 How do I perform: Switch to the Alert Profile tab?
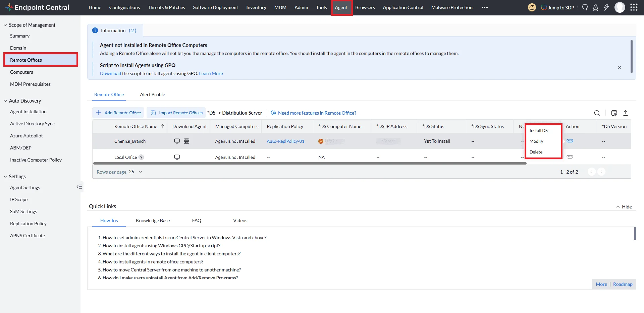pos(153,95)
